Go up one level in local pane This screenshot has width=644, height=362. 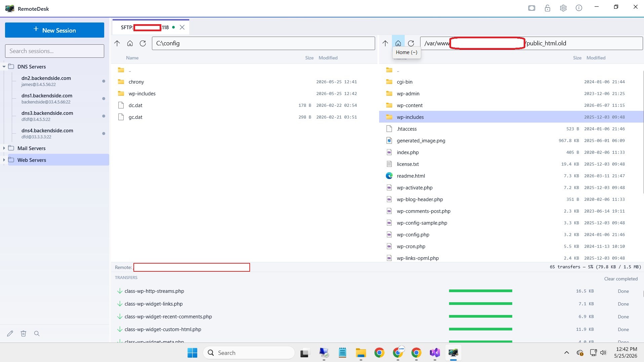(117, 43)
